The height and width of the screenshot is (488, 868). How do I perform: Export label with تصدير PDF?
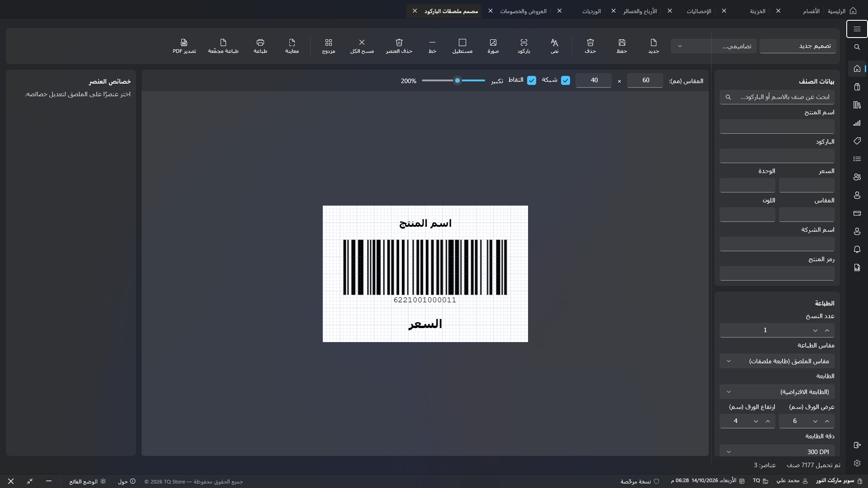click(184, 46)
